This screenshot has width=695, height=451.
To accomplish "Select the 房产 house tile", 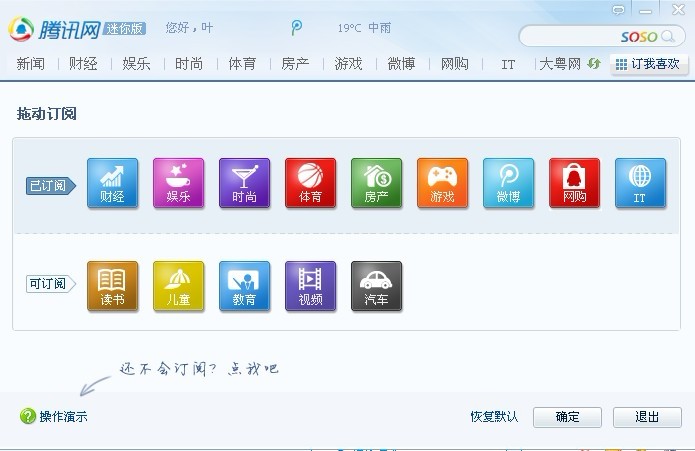I will [x=377, y=183].
